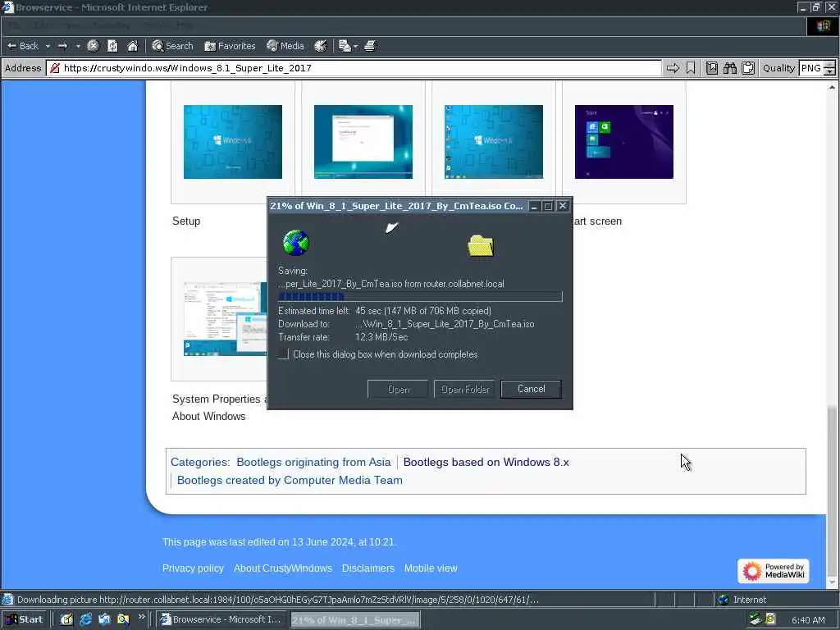Image resolution: width=840 pixels, height=630 pixels.
Task: Open the Disclaimers link
Action: point(368,568)
